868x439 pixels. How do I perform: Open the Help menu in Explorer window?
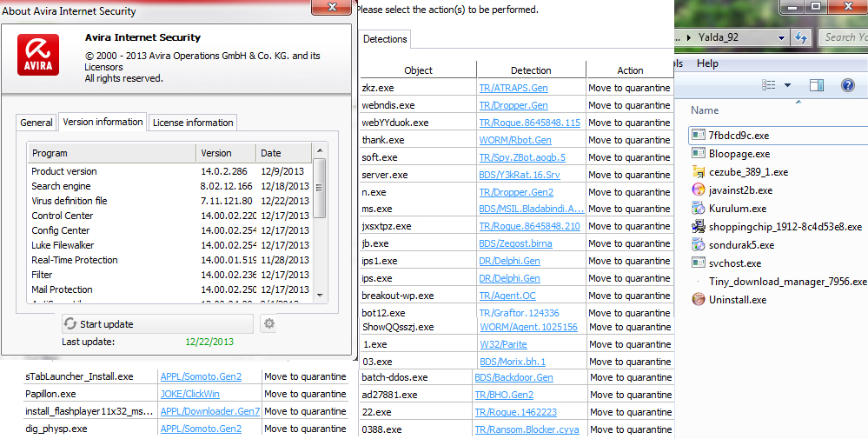(x=707, y=63)
